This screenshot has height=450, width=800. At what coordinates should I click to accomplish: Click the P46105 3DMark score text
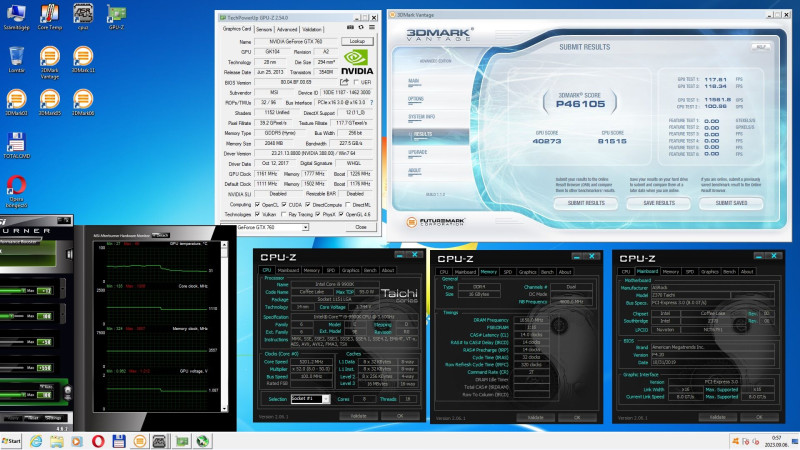point(580,104)
